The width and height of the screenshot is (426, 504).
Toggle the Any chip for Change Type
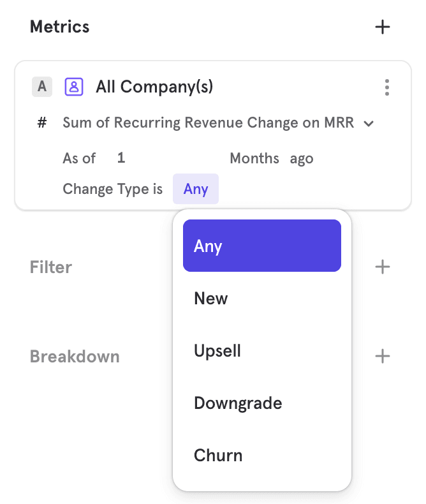pos(196,189)
